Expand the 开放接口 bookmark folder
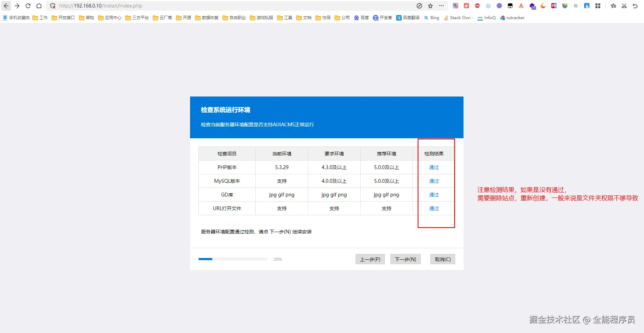The image size is (644, 333). point(63,18)
